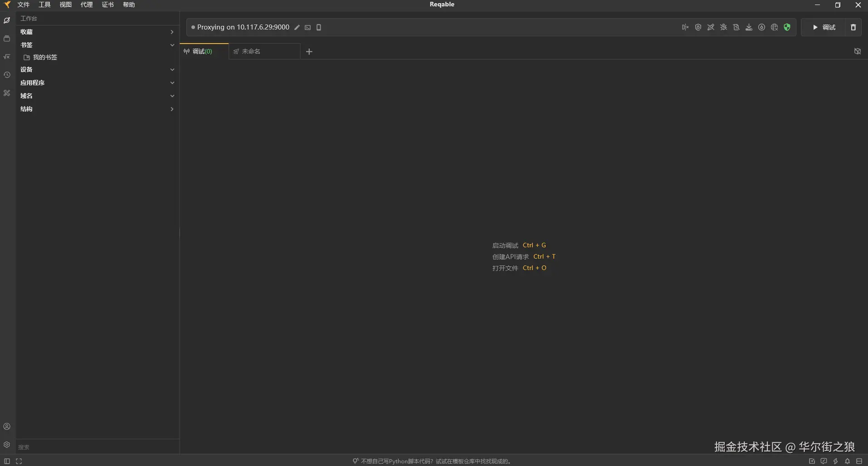Open the 帮助 menu
868x466 pixels.
pos(129,5)
